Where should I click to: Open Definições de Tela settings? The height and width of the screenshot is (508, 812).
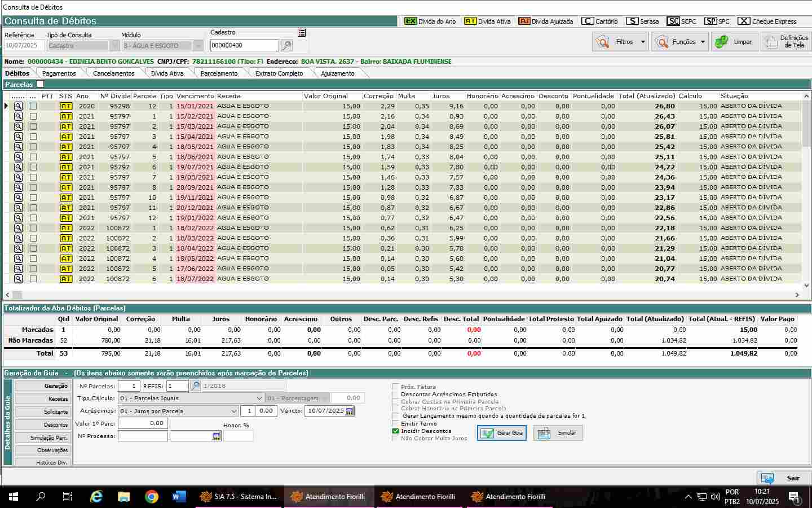point(786,42)
